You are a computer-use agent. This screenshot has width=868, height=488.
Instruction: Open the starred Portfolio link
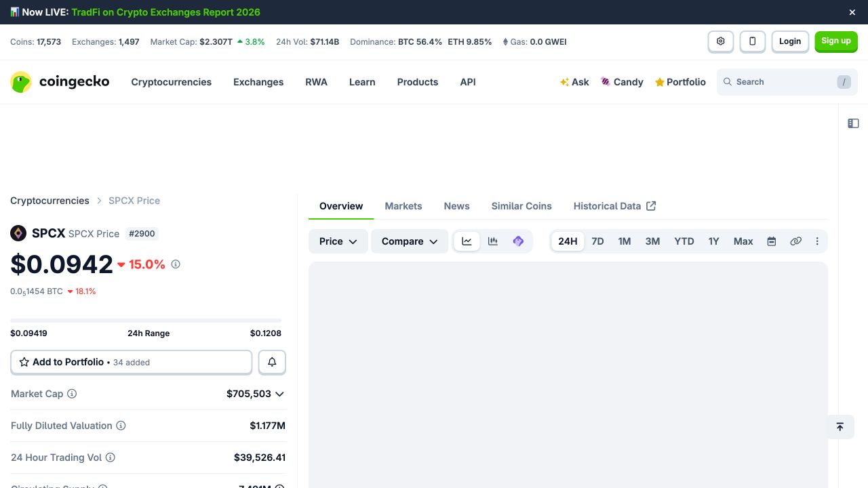tap(680, 82)
